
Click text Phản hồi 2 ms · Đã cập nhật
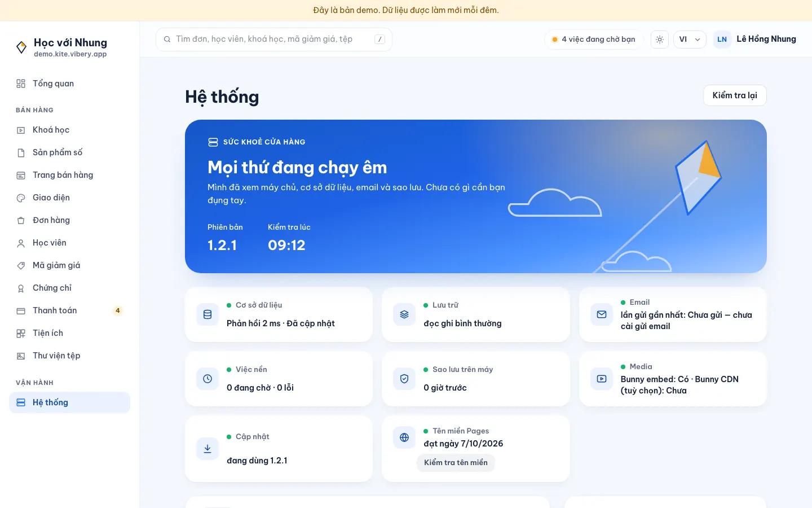pos(281,323)
